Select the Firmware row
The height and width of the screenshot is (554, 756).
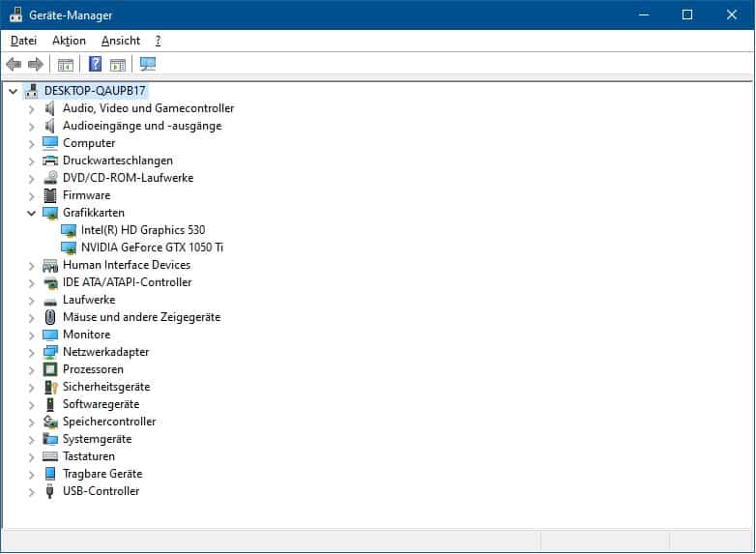[87, 195]
